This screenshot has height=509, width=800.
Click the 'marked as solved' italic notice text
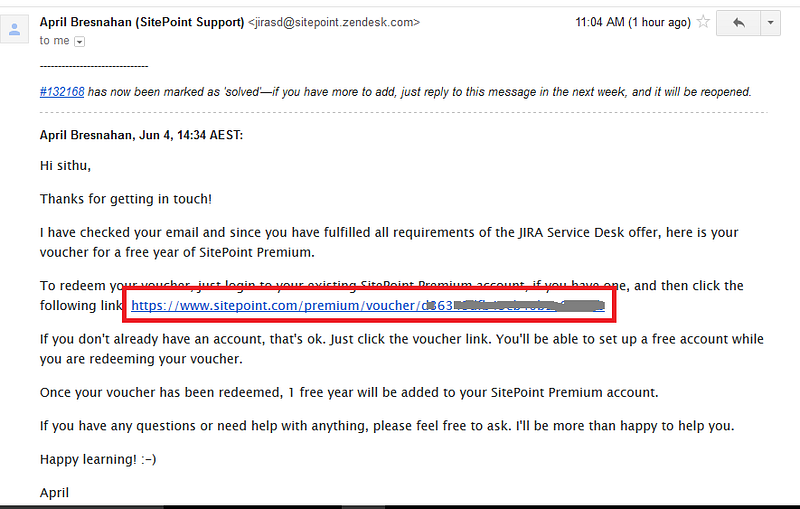point(419,92)
